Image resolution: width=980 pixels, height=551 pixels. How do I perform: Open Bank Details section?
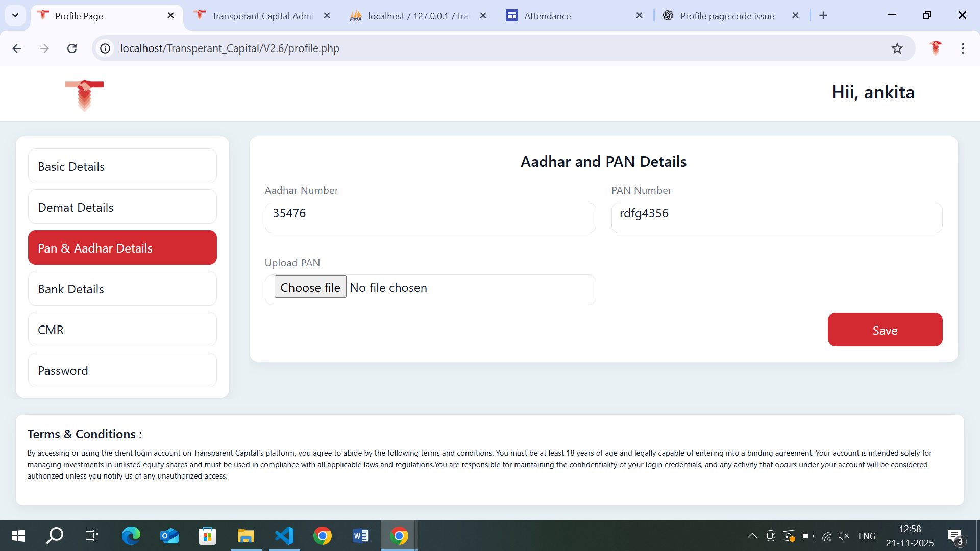[122, 289]
